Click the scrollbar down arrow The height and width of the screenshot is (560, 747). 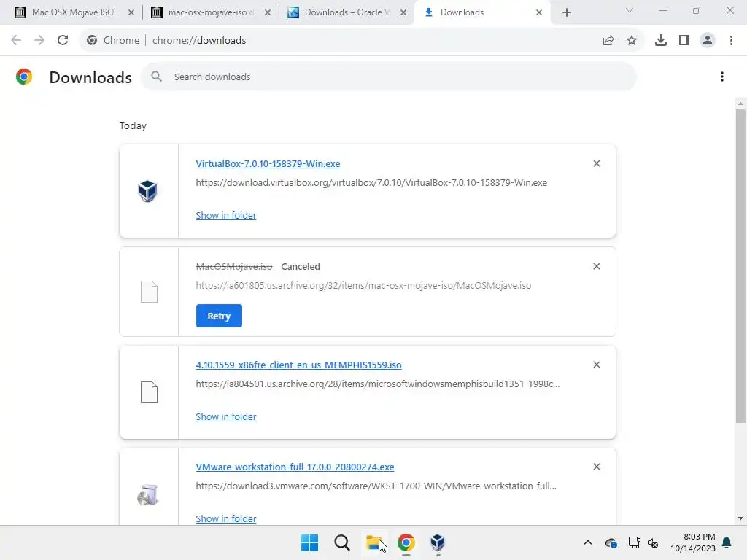[740, 518]
